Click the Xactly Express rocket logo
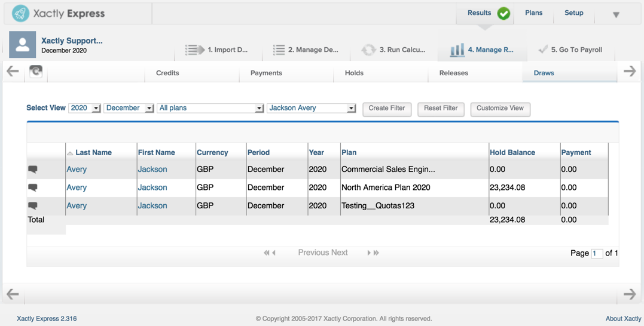 click(20, 14)
